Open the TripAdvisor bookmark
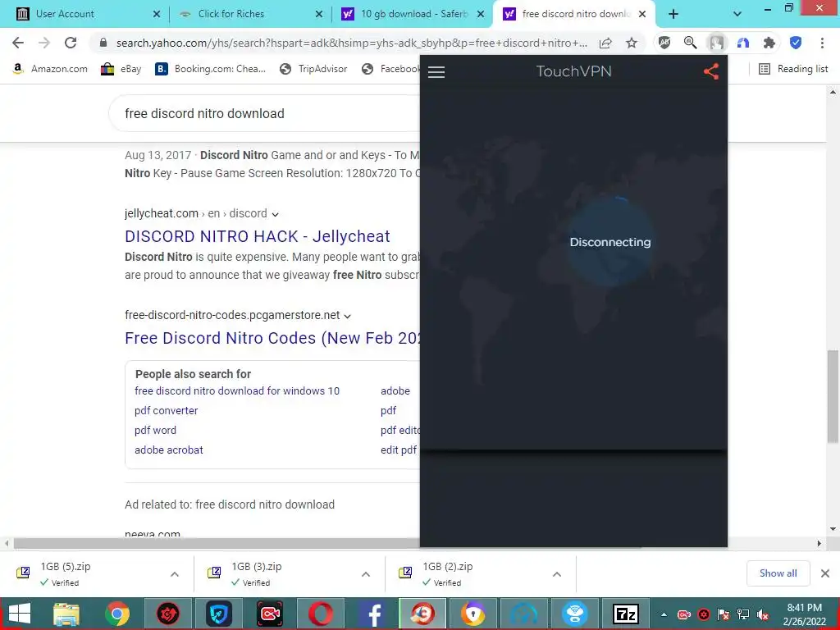Image resolution: width=840 pixels, height=630 pixels. tap(314, 69)
